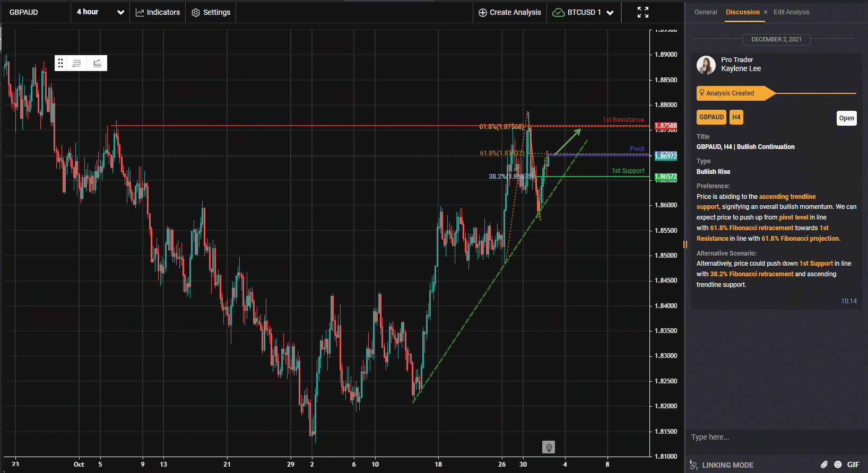Open the emoji picker
Screen dimensions: 868x473
pos(838,465)
